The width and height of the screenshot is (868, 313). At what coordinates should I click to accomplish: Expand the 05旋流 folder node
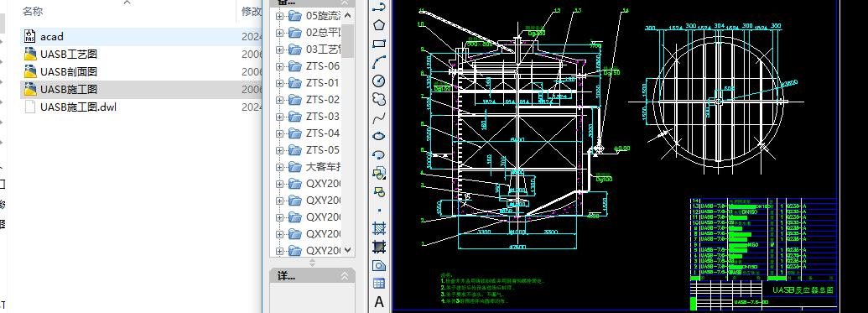point(279,15)
